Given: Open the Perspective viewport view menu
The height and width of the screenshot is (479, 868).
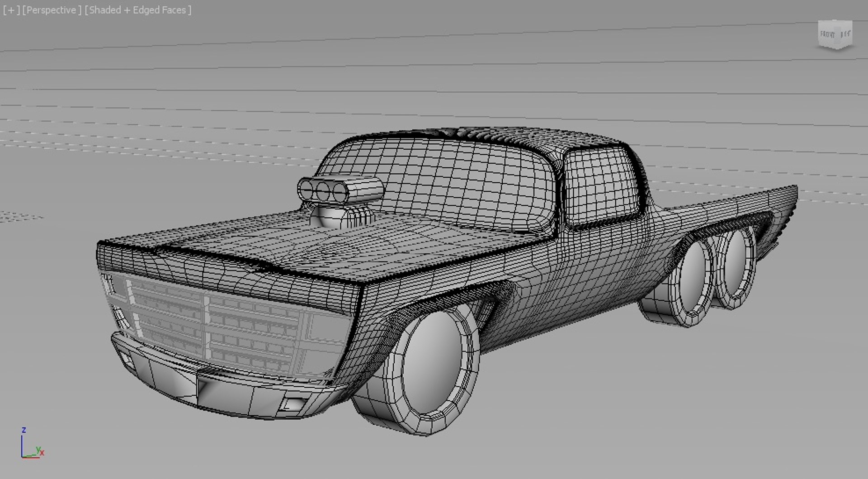Looking at the screenshot, I should 52,10.
